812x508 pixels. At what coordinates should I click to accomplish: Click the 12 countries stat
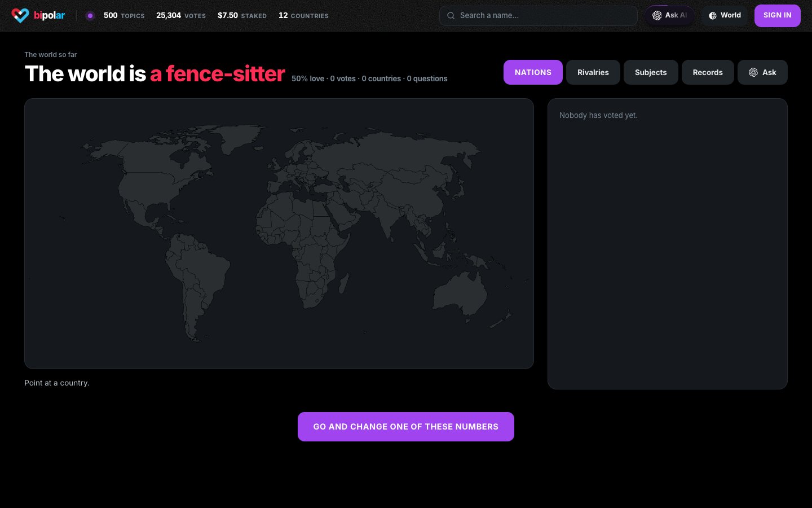[303, 16]
